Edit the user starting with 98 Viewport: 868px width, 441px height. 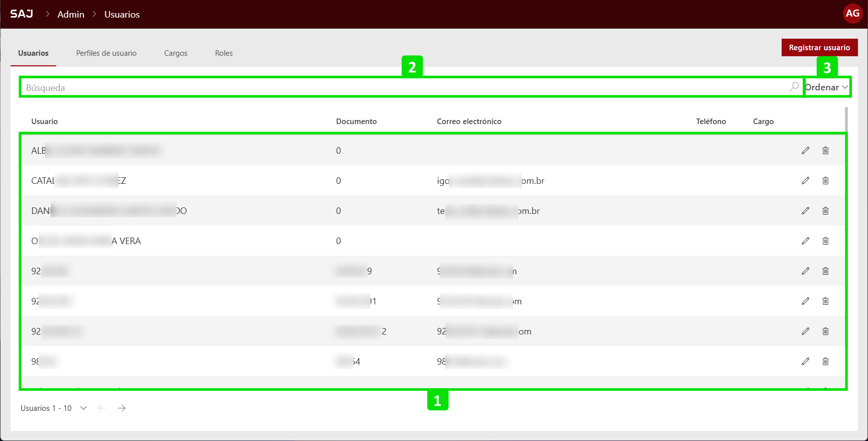[x=805, y=362]
